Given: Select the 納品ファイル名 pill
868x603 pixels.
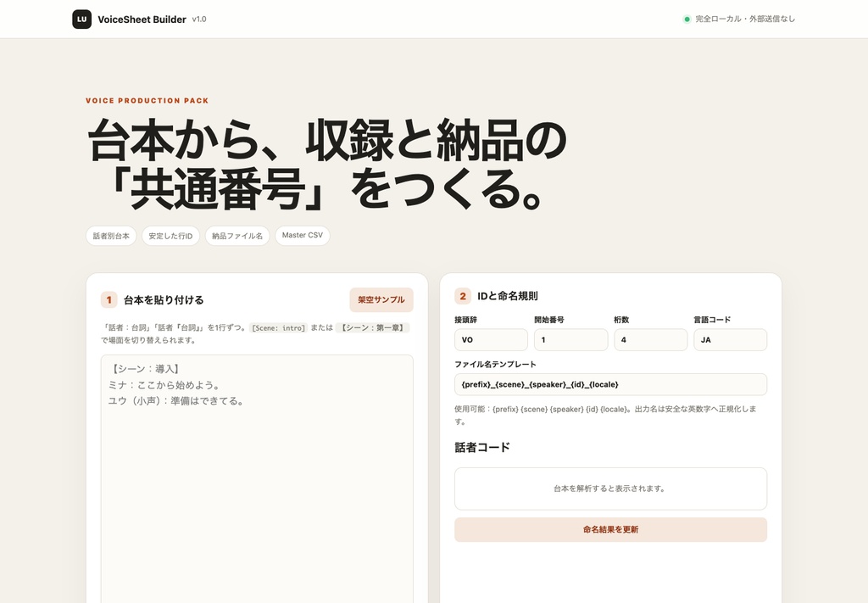Looking at the screenshot, I should pos(237,236).
